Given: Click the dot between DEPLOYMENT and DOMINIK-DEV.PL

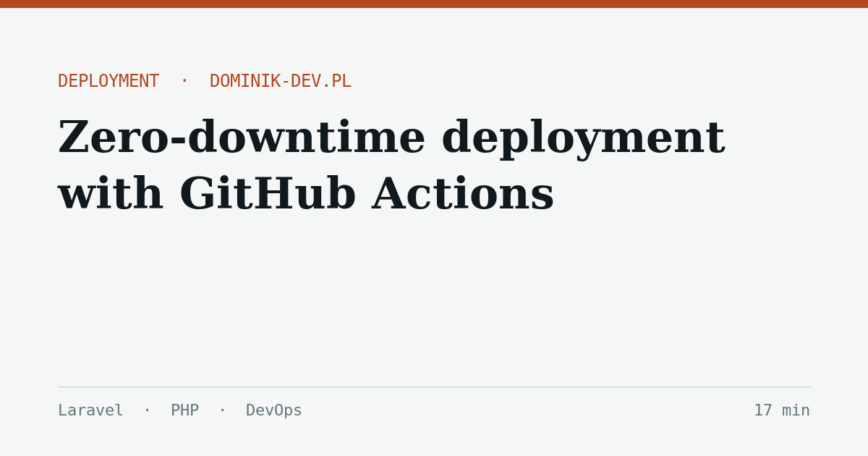Looking at the screenshot, I should tap(184, 81).
